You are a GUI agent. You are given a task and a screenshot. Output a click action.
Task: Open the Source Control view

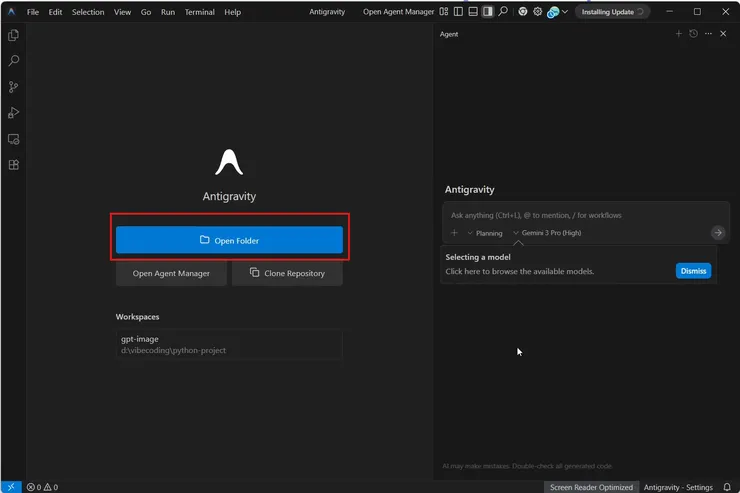[13, 87]
